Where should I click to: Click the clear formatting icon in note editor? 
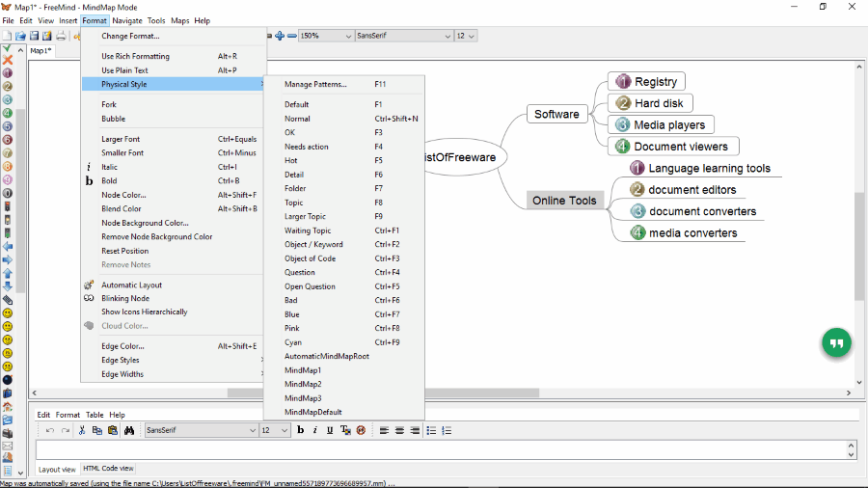coord(361,430)
